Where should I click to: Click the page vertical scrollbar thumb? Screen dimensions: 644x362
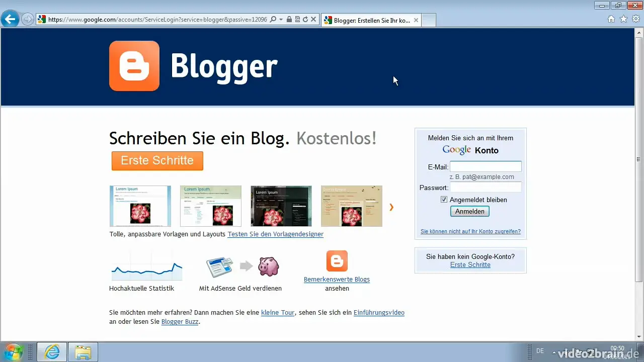pyautogui.click(x=639, y=159)
